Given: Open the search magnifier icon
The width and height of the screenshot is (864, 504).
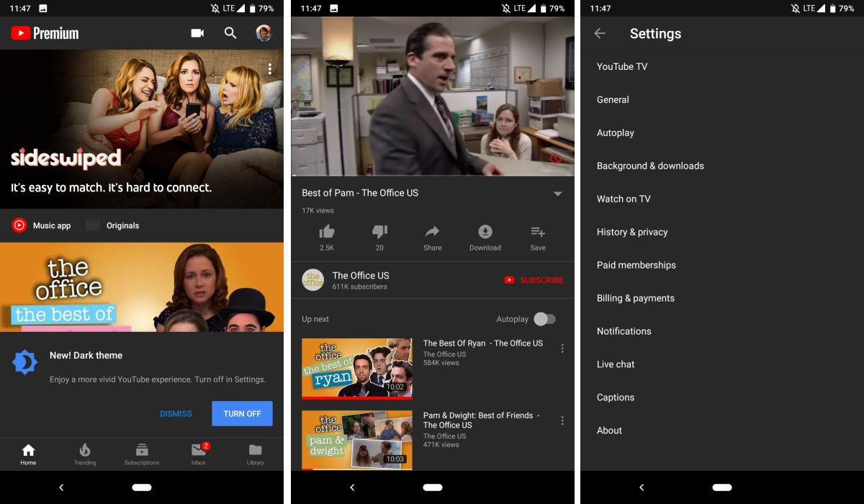Looking at the screenshot, I should 230,33.
